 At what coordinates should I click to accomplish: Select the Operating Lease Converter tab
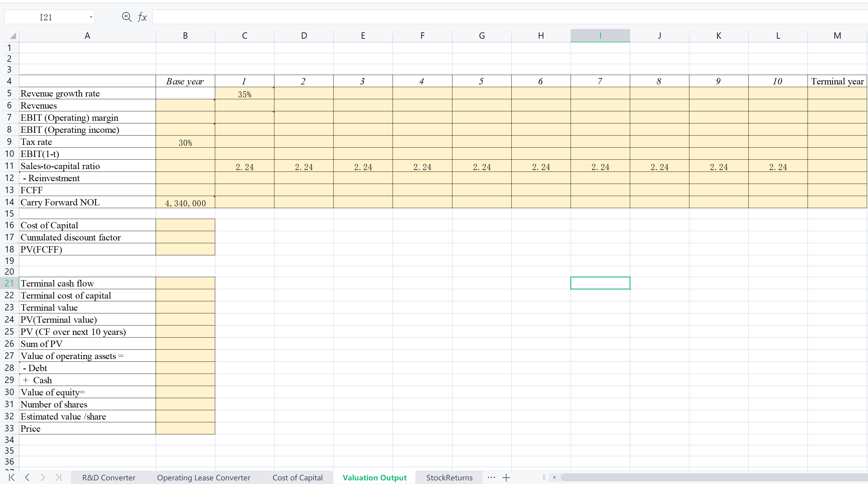(x=203, y=477)
